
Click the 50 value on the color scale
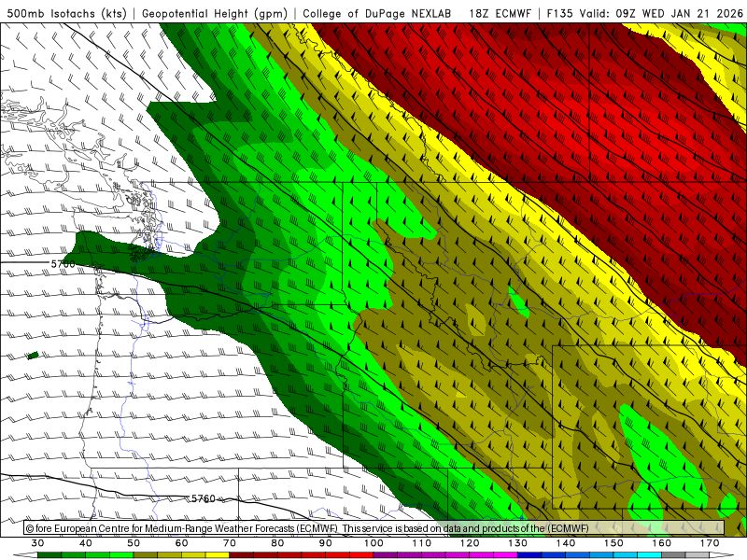(x=134, y=543)
